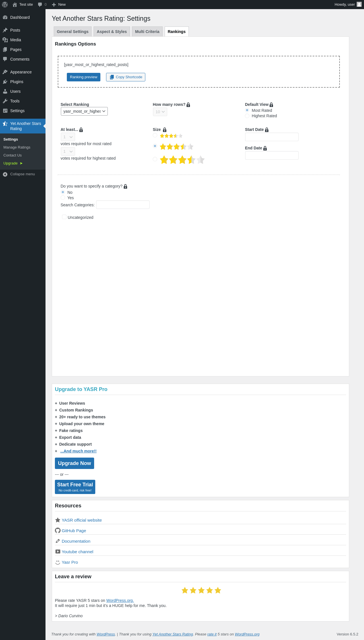The image size is (364, 640).
Task: Open Howdy, user account menu
Action: 348,5
